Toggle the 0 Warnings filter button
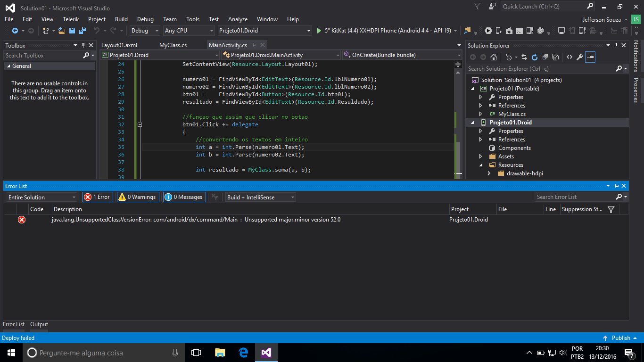644x362 pixels. point(138,197)
